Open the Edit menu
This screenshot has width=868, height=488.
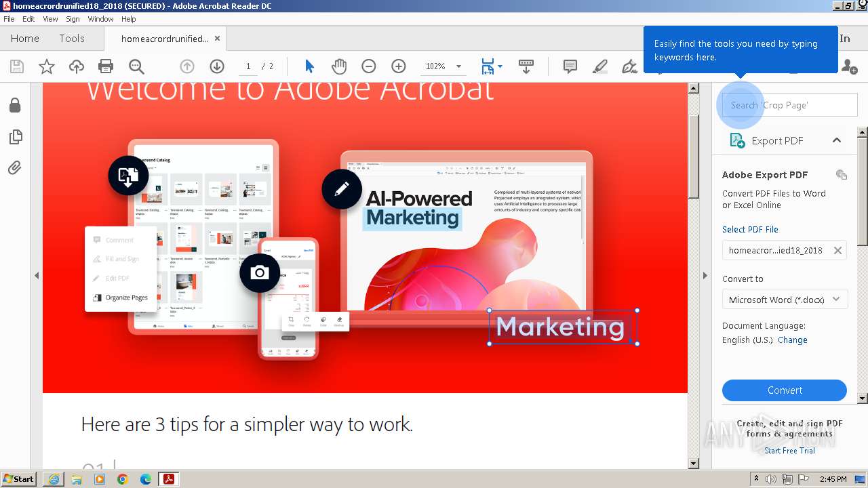pos(28,19)
